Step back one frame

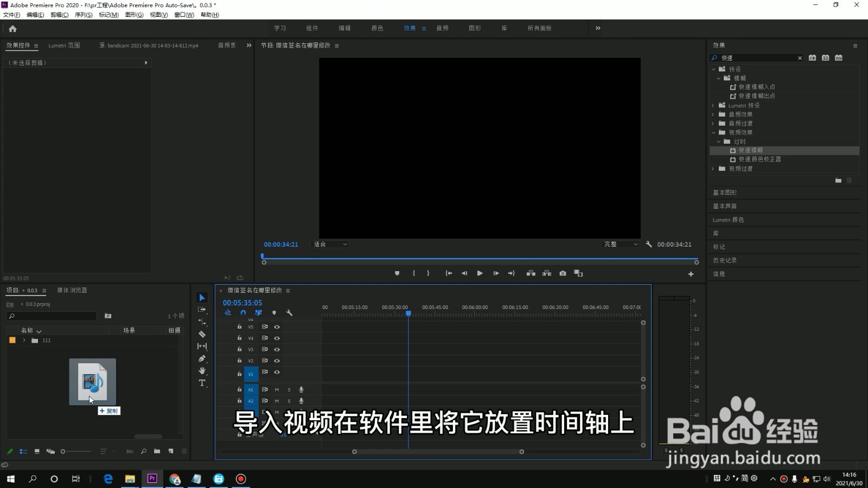[464, 273]
